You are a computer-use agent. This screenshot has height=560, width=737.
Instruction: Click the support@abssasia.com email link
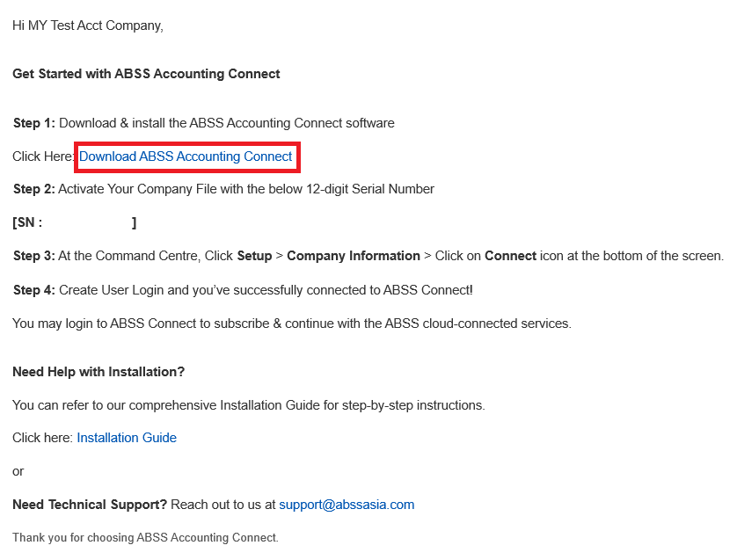[x=347, y=505]
